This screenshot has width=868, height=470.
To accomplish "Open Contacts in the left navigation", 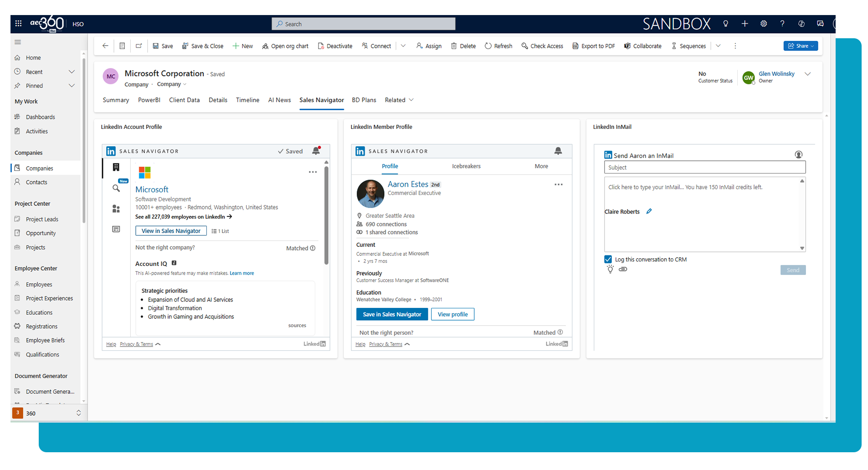I will 36,182.
